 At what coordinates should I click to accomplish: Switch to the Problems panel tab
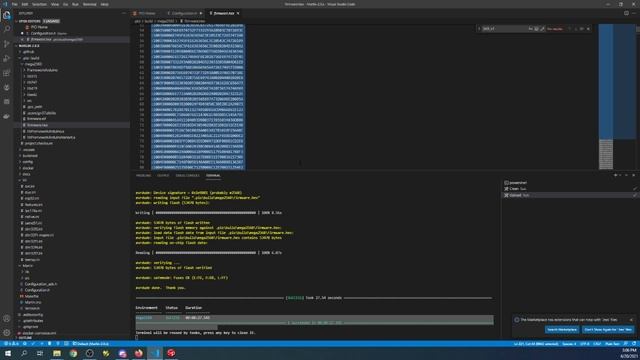coord(143,176)
